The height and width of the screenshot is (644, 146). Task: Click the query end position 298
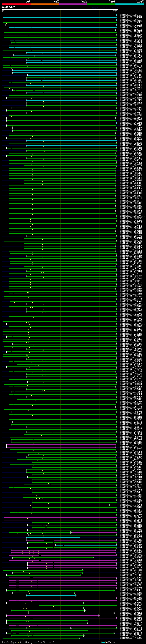115,11
